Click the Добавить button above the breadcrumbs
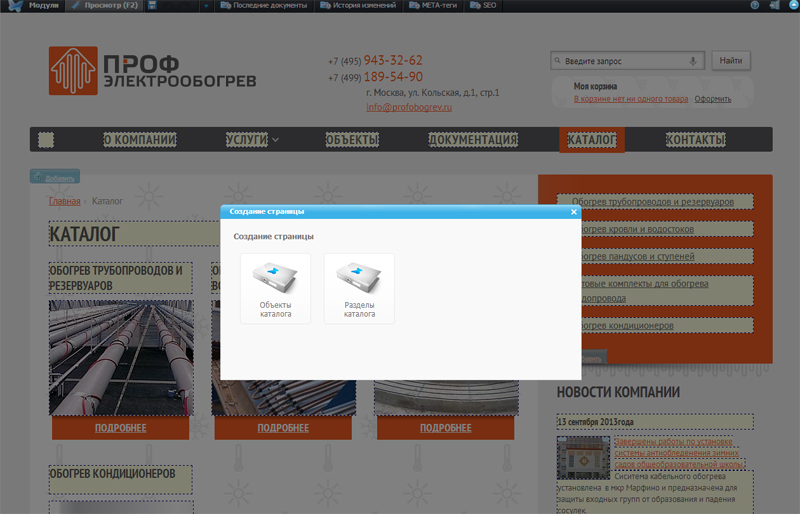Screen dimensions: 800x514 click(x=55, y=177)
